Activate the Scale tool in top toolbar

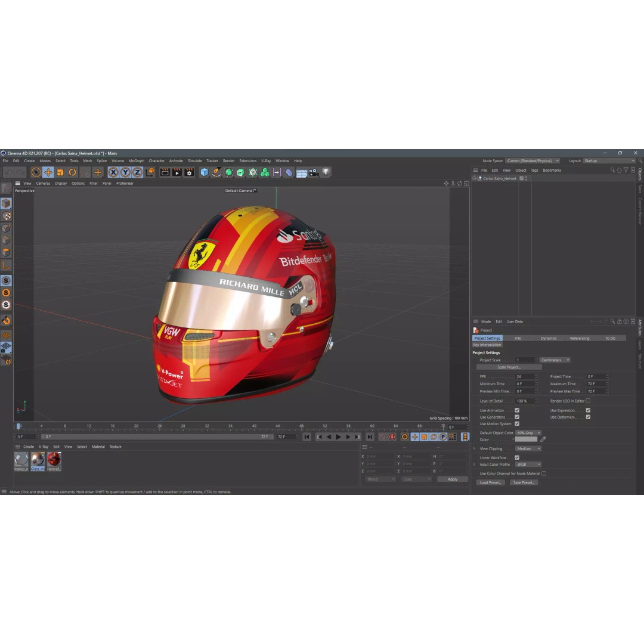click(60, 172)
